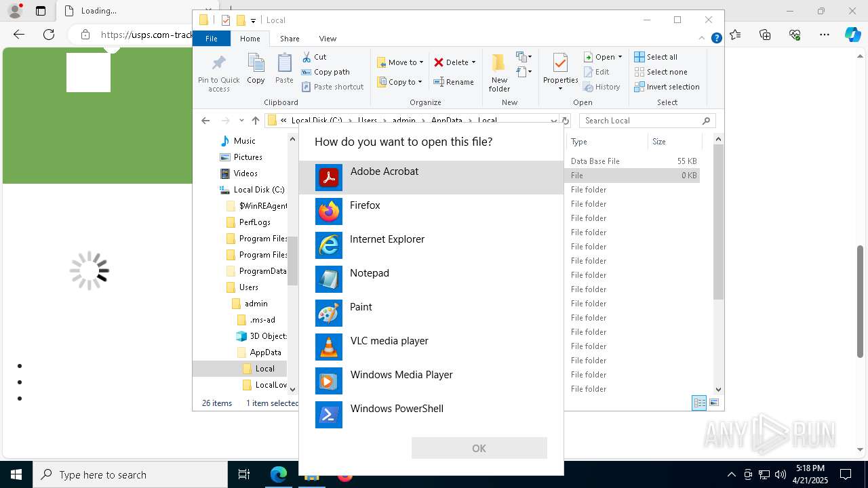The image size is (868, 488).
Task: Sort by the Type column header
Action: click(x=607, y=142)
